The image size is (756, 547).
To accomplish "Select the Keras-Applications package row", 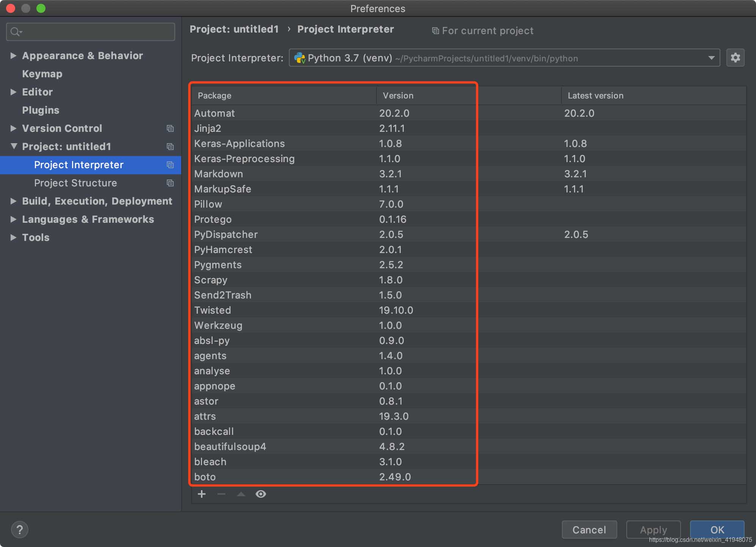I will coord(469,144).
